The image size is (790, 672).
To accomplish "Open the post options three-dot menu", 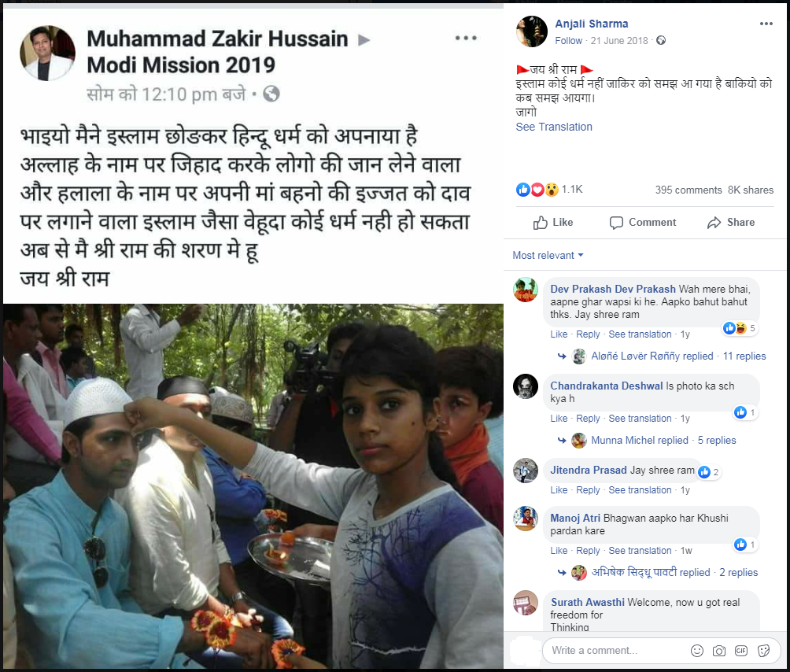I will [x=766, y=24].
